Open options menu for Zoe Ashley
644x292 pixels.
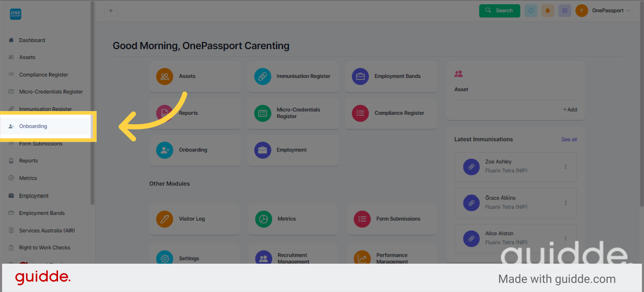click(566, 166)
